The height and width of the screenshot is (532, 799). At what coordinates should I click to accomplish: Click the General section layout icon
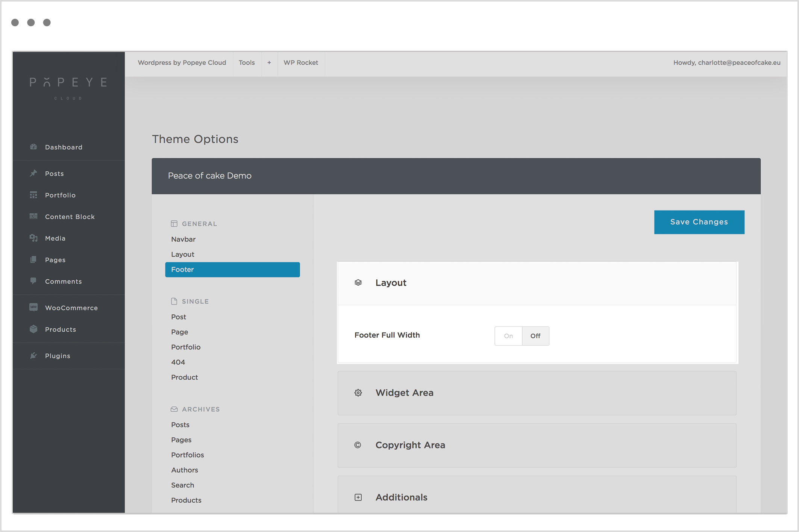pos(174,224)
